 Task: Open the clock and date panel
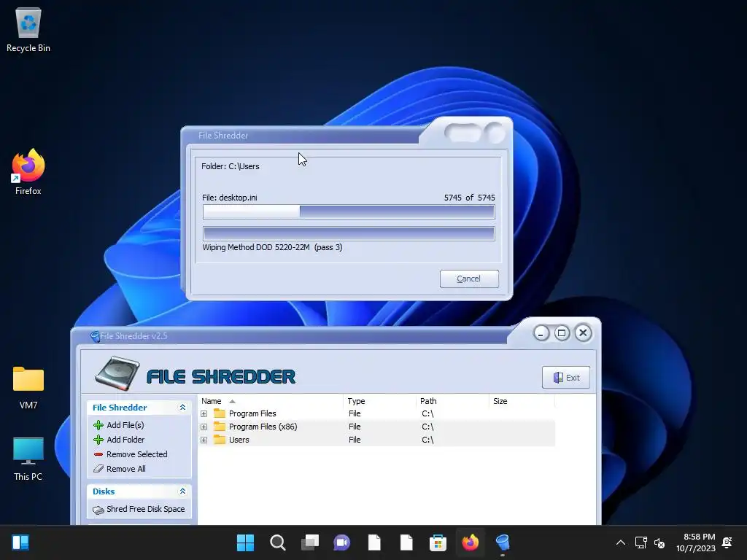[x=695, y=542]
